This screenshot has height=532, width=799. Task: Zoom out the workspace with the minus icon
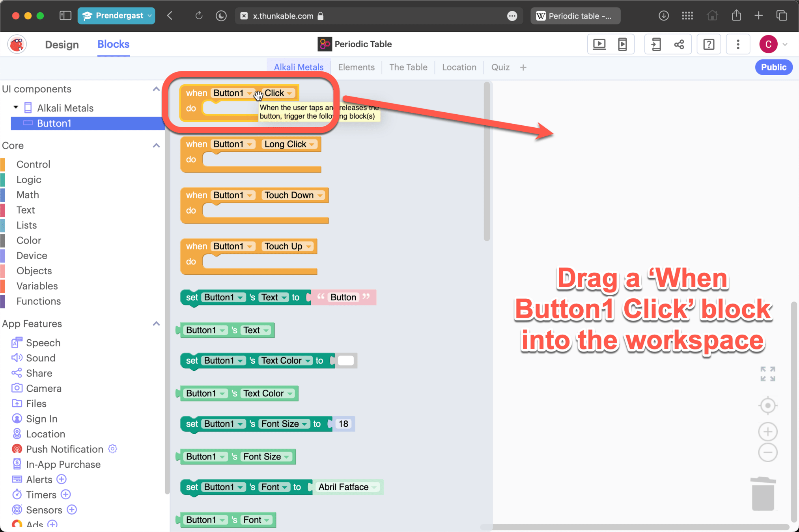tap(767, 452)
